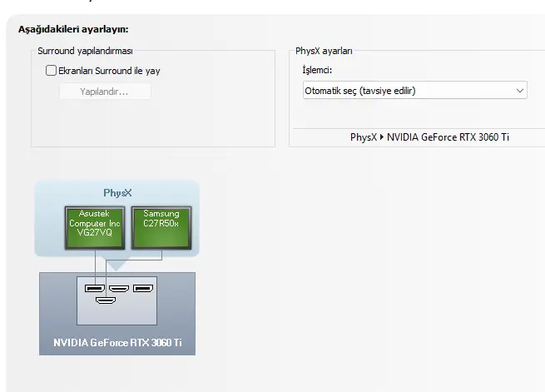Click the Aşağıdakileri ayarlayın heading

point(73,29)
